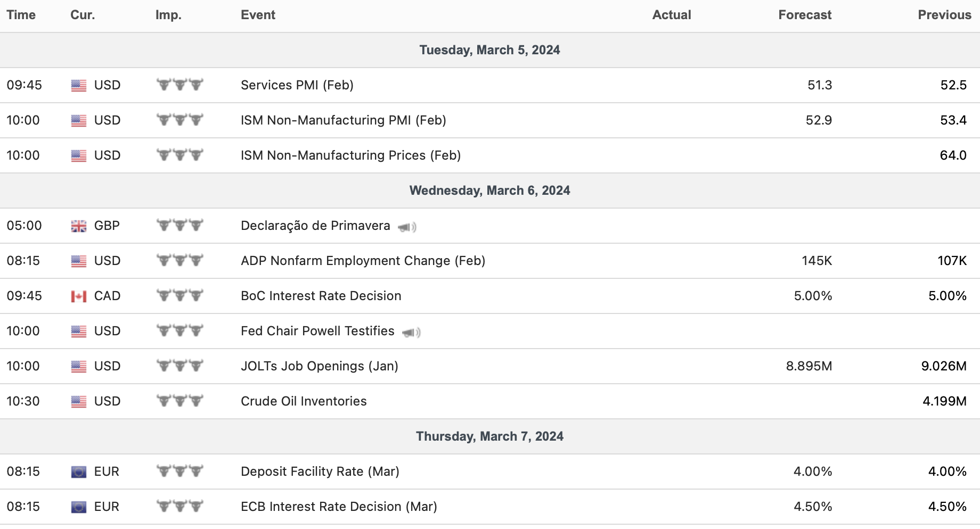
Task: Click the Wednesday, March 6, 2024 date row
Action: pyautogui.click(x=489, y=191)
